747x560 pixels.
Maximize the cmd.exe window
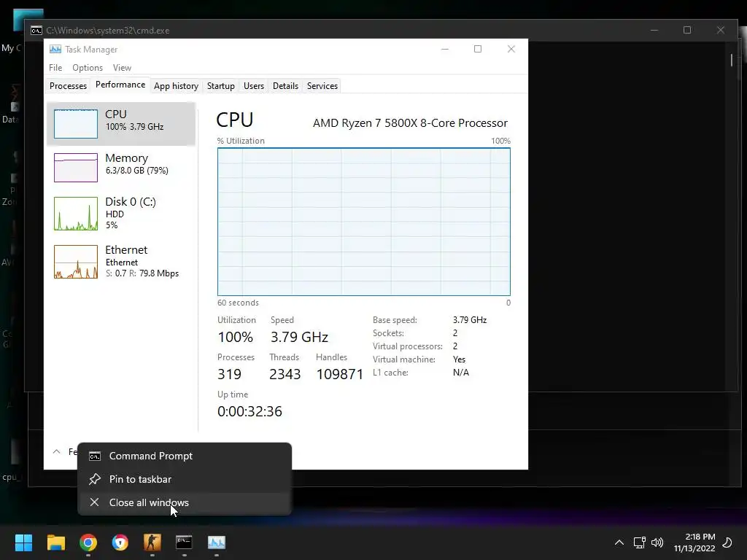687,30
